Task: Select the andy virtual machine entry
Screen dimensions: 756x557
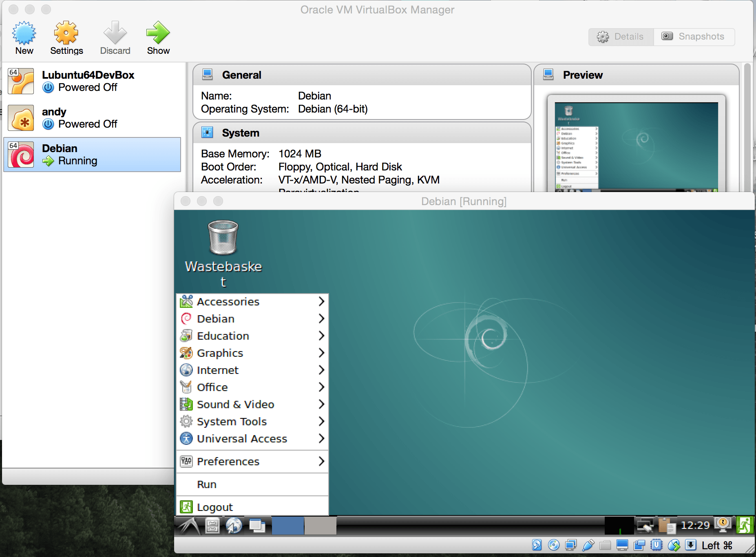Action: tap(92, 118)
